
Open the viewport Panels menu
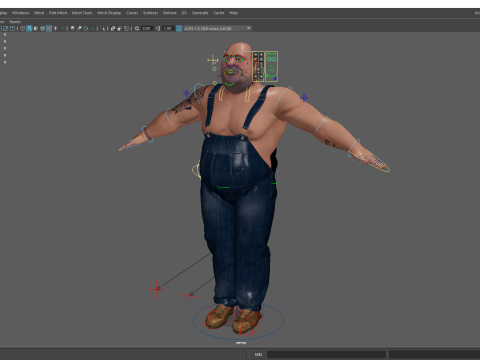(15, 22)
